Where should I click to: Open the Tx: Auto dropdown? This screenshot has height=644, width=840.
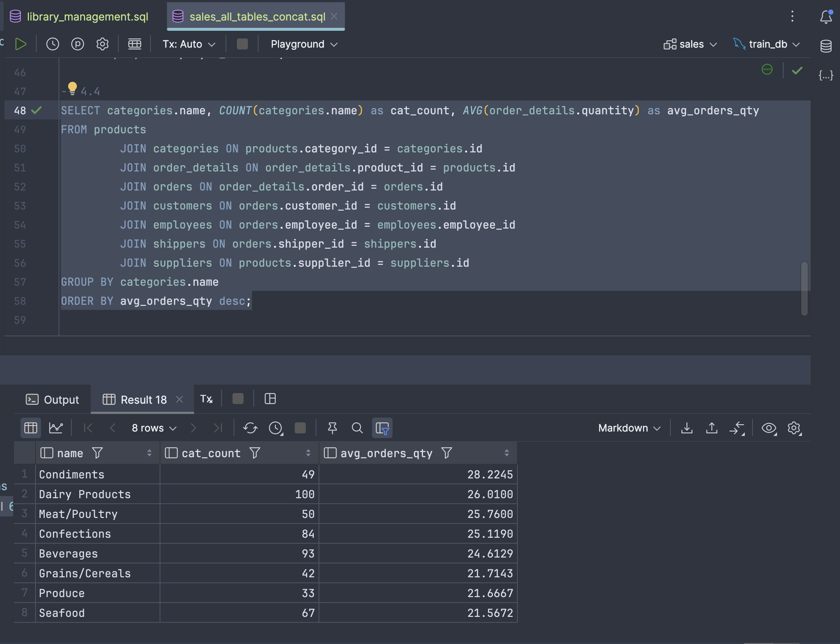tap(189, 44)
